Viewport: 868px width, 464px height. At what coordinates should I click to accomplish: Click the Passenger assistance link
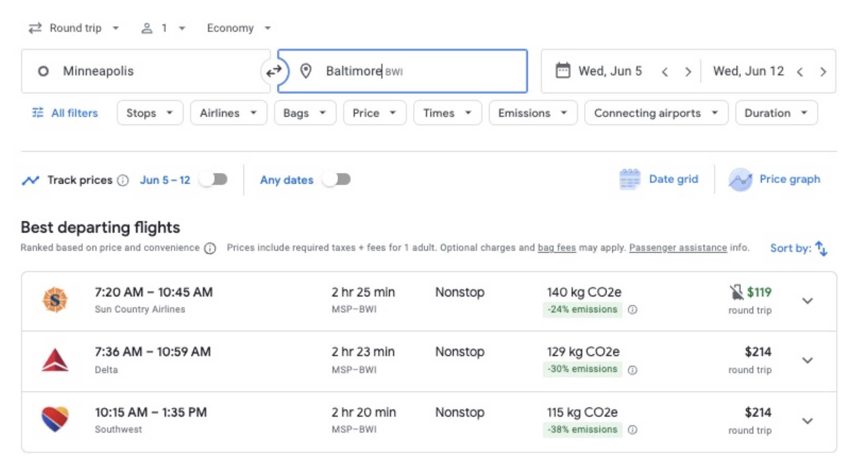click(x=678, y=247)
